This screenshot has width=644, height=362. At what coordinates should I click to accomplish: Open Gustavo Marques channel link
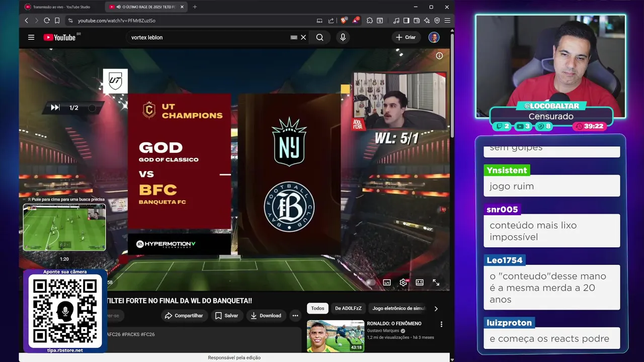point(383,331)
